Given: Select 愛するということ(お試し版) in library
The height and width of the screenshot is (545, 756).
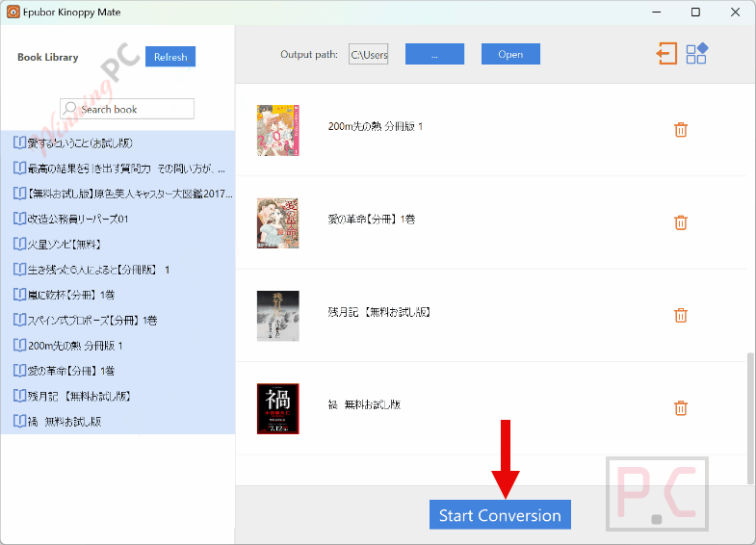Looking at the screenshot, I should [x=117, y=143].
